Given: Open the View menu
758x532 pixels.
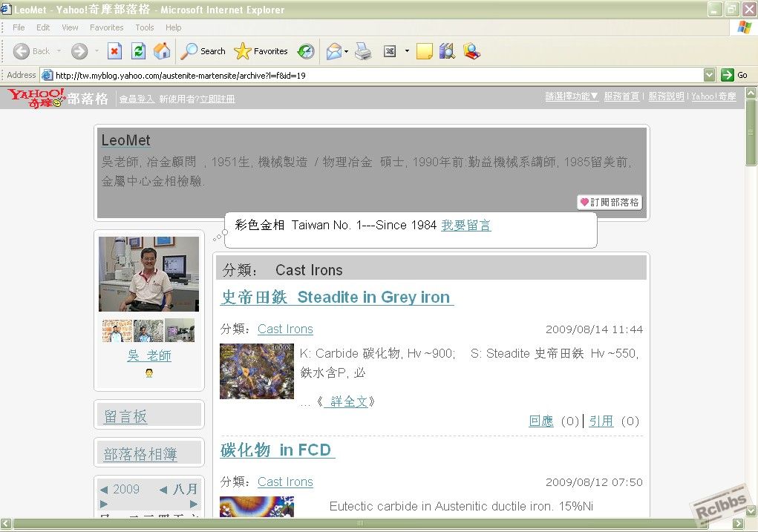Looking at the screenshot, I should pos(70,27).
